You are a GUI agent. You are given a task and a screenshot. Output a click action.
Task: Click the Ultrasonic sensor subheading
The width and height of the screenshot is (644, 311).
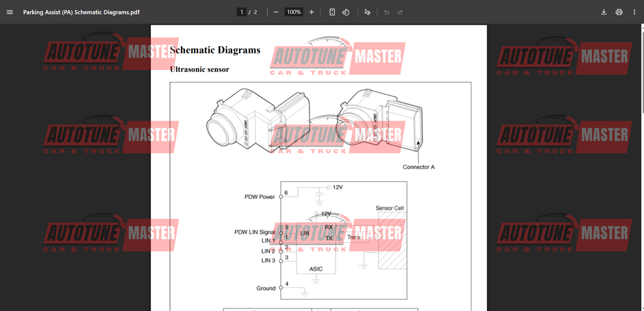[200, 69]
